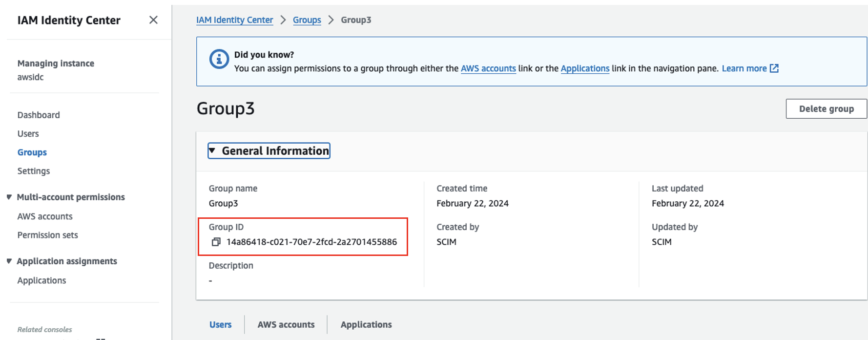Close the IAM Identity Center navigation panel
This screenshot has height=340, width=868.
[153, 20]
